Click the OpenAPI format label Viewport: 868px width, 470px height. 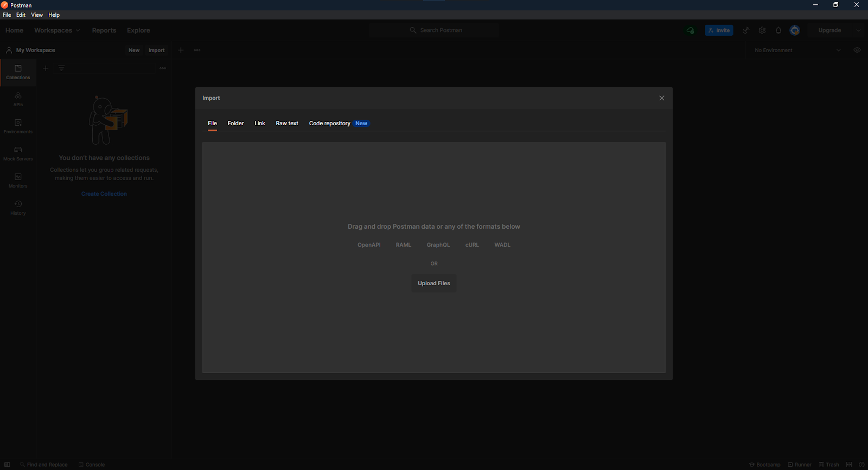(x=369, y=245)
